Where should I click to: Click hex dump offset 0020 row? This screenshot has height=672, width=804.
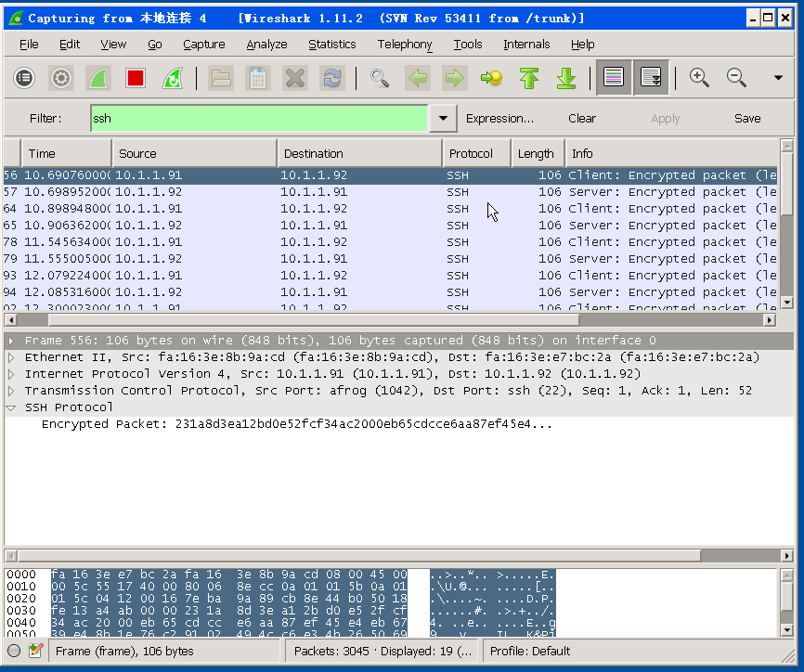pyautogui.click(x=281, y=598)
